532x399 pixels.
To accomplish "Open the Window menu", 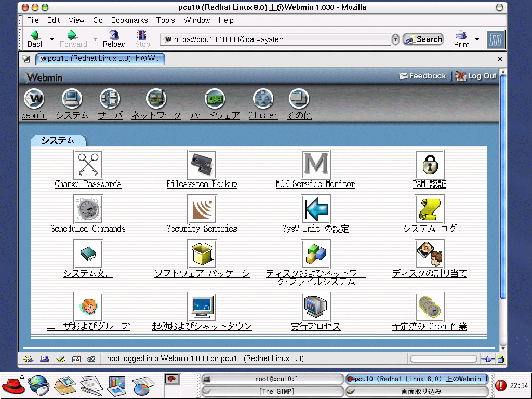I will click(x=197, y=20).
